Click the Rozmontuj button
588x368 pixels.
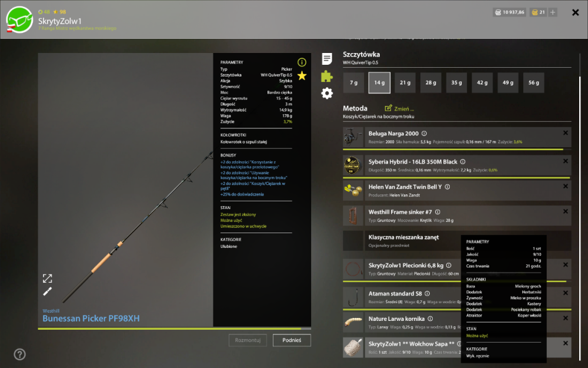248,340
